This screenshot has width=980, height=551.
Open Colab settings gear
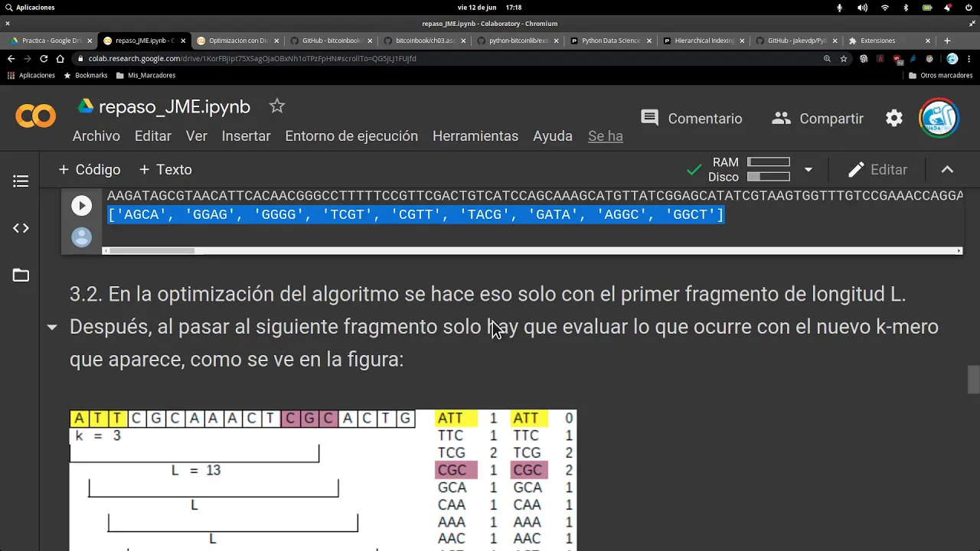pyautogui.click(x=894, y=118)
